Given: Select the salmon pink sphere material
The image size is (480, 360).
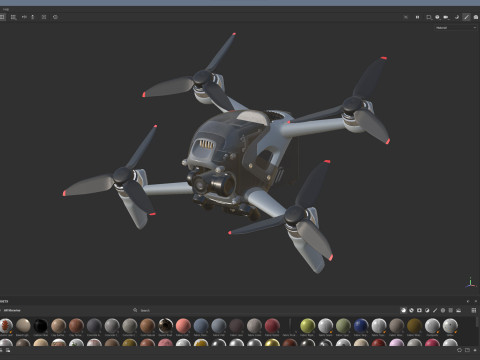Looking at the screenshot, I should [183, 325].
